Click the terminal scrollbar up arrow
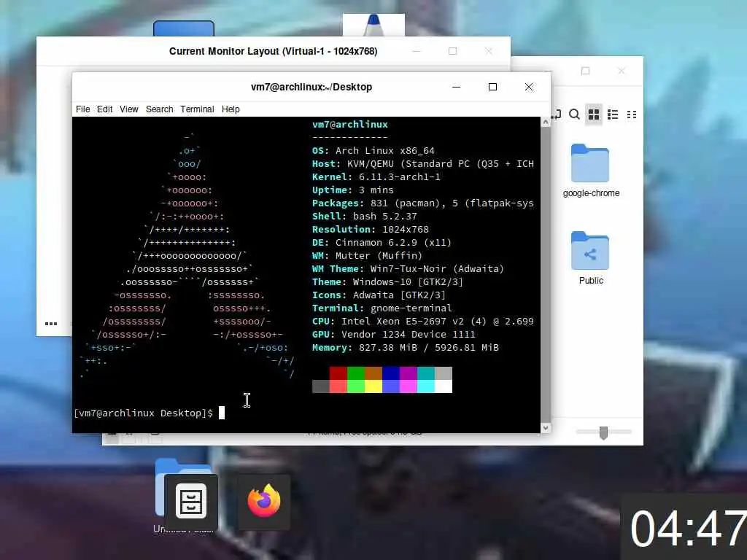Image resolution: width=747 pixels, height=560 pixels. click(546, 122)
